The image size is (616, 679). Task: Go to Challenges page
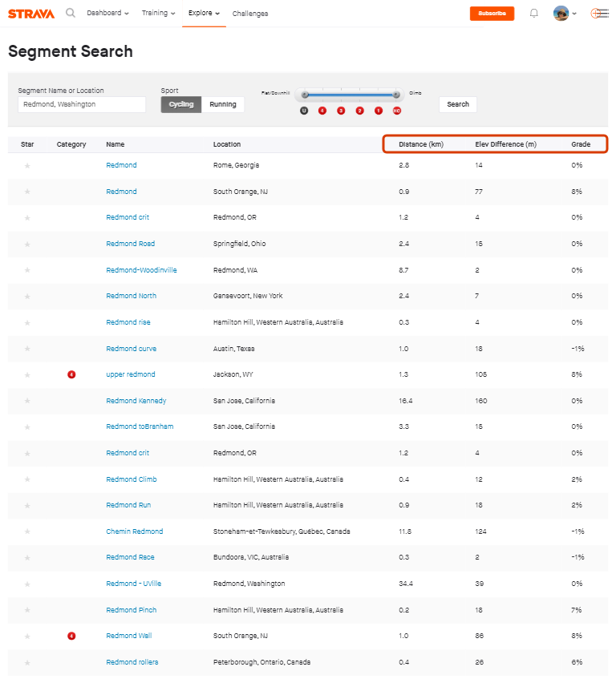250,14
